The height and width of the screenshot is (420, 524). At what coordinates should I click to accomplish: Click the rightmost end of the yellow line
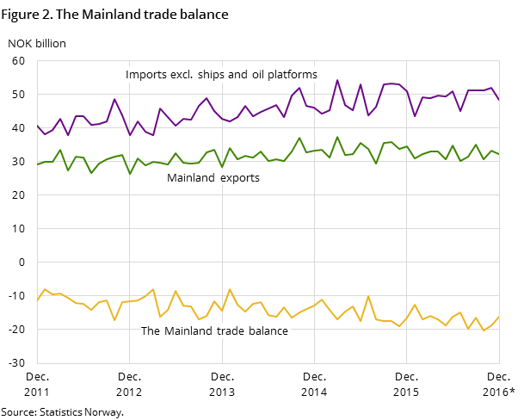coord(499,317)
